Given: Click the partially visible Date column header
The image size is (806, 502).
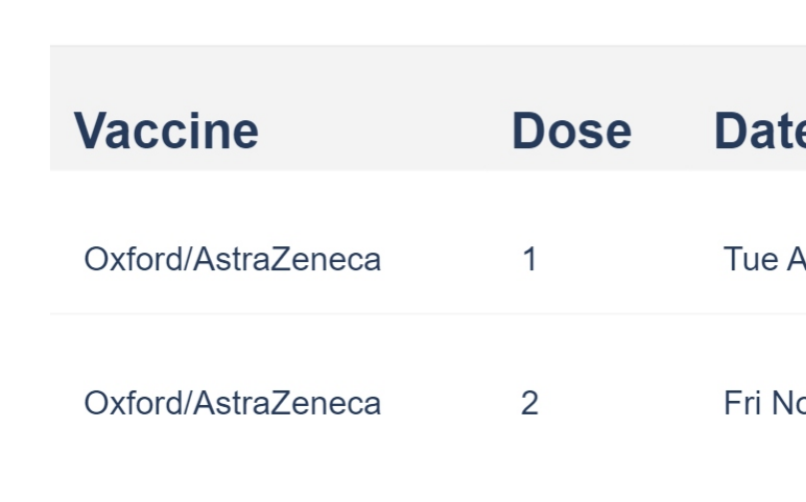Looking at the screenshot, I should pyautogui.click(x=760, y=131).
